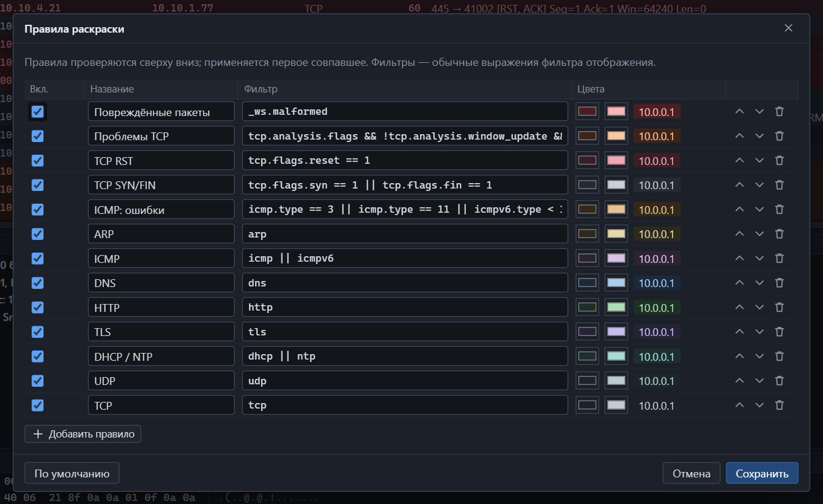Viewport: 823px width, 504px height.
Task: Open text color swatch for ARP rule
Action: 616,234
